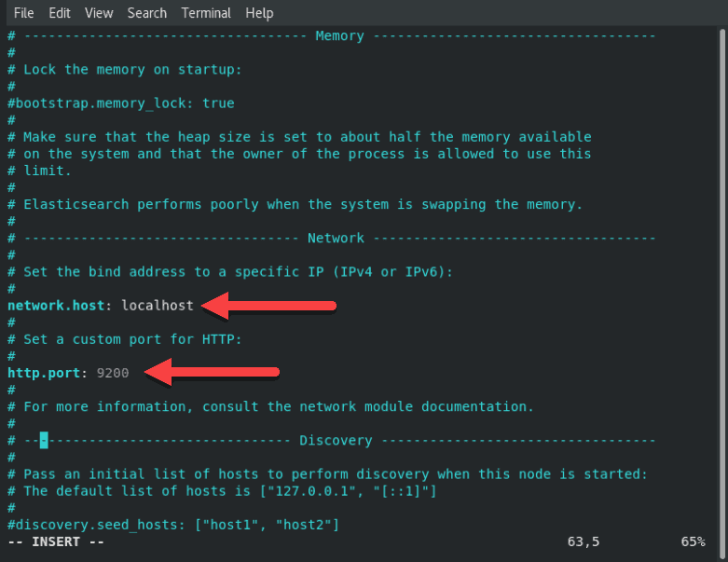The image size is (728, 562).
Task: Click the 'For more information, consult' comment
Action: [x=270, y=407]
